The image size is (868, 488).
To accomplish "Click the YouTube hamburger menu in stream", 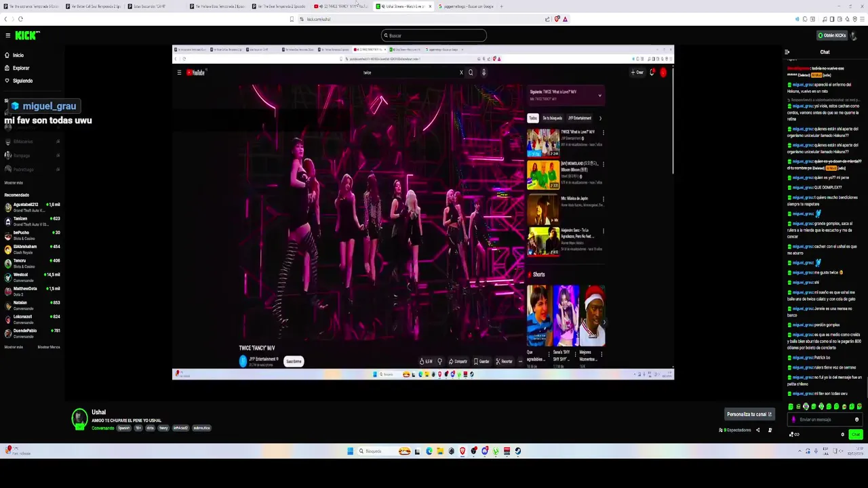I will pos(179,73).
